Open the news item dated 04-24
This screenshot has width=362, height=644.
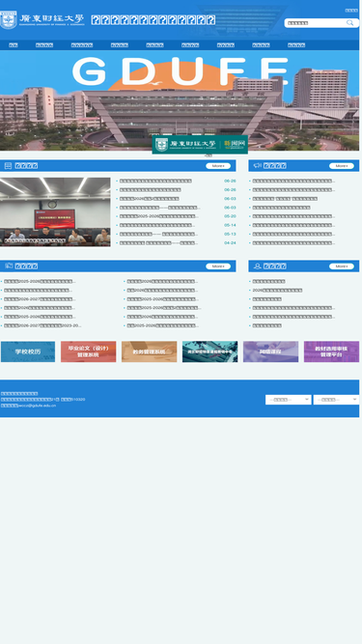pos(158,243)
